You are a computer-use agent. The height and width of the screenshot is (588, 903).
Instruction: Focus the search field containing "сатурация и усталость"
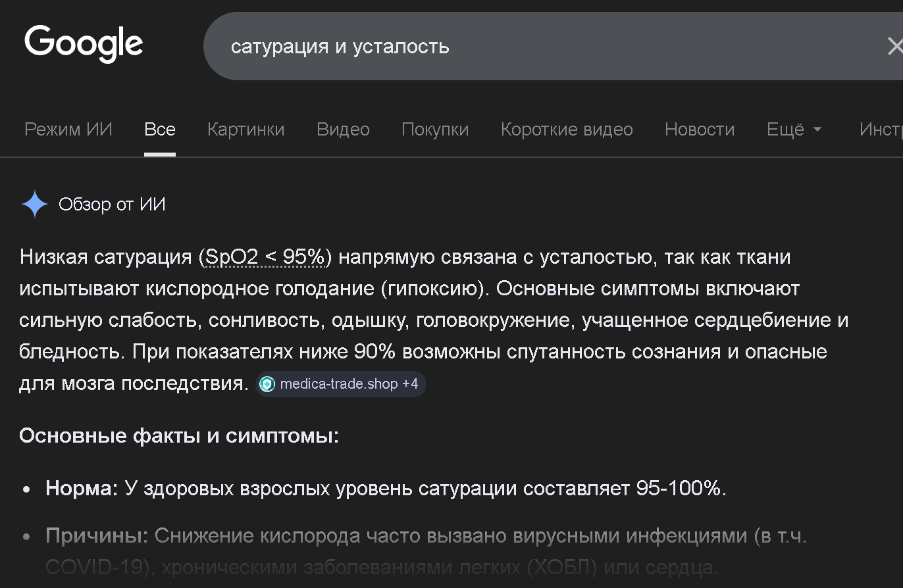(x=527, y=47)
